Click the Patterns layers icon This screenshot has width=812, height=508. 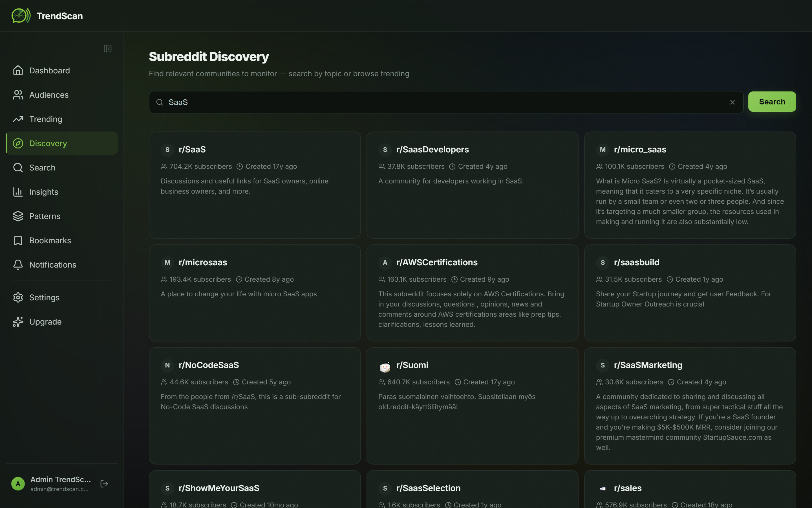[18, 216]
